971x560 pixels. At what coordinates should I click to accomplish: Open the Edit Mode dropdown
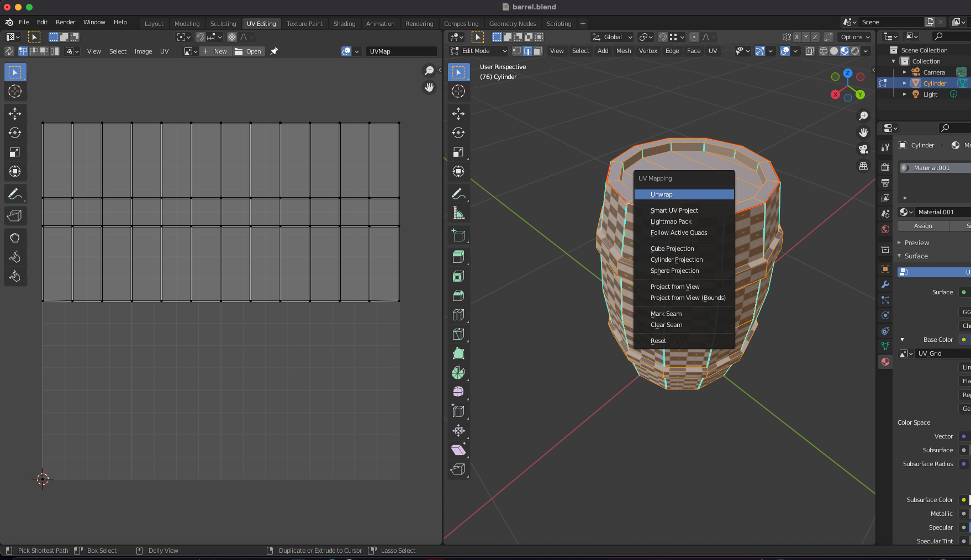[x=478, y=51]
